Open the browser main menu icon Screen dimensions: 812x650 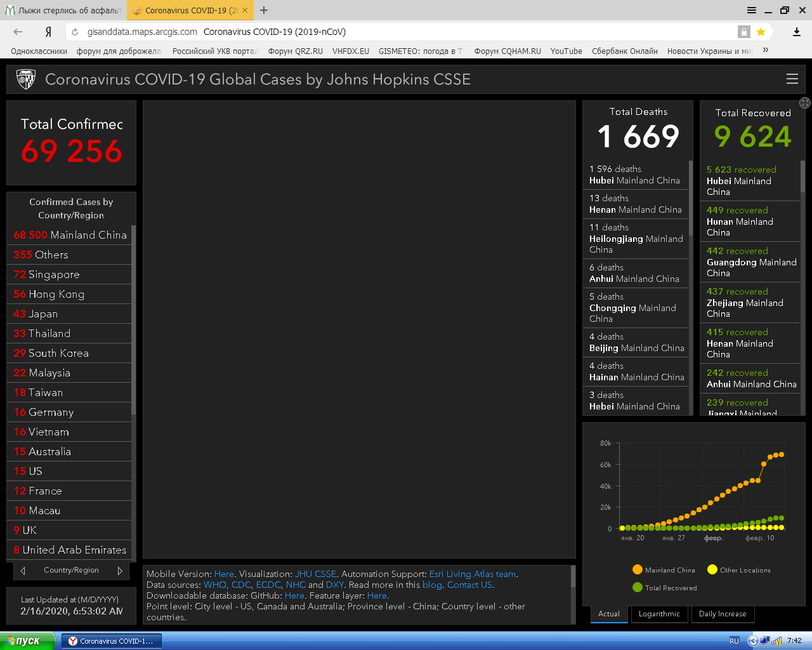[752, 10]
